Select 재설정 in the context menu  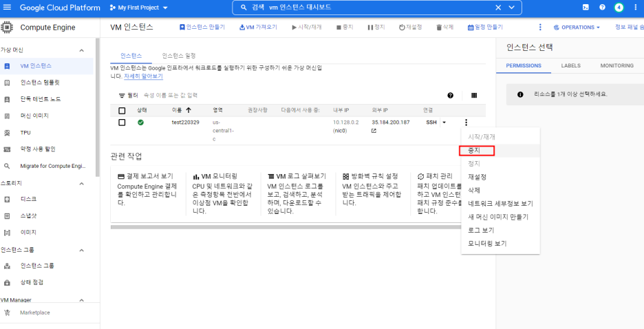point(501,177)
